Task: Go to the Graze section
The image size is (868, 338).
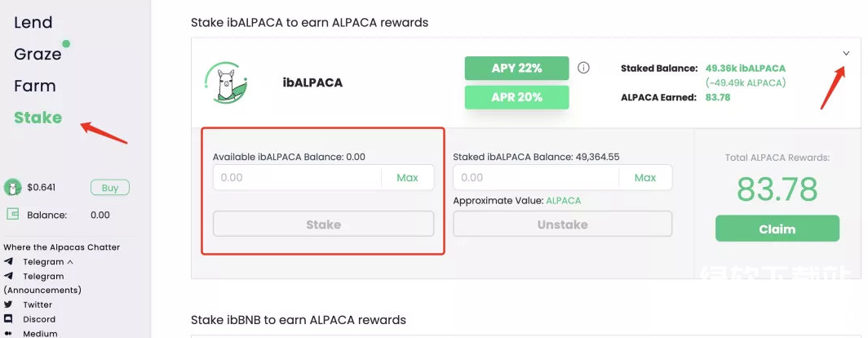Action: click(x=38, y=54)
